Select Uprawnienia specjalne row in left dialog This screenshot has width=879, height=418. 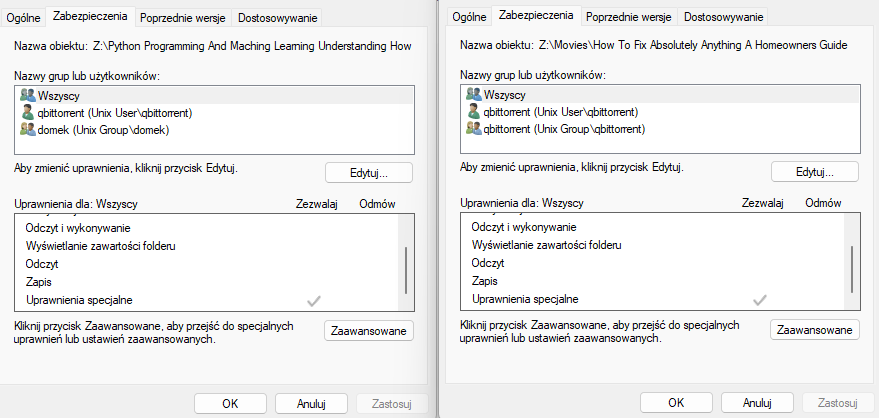tap(80, 300)
